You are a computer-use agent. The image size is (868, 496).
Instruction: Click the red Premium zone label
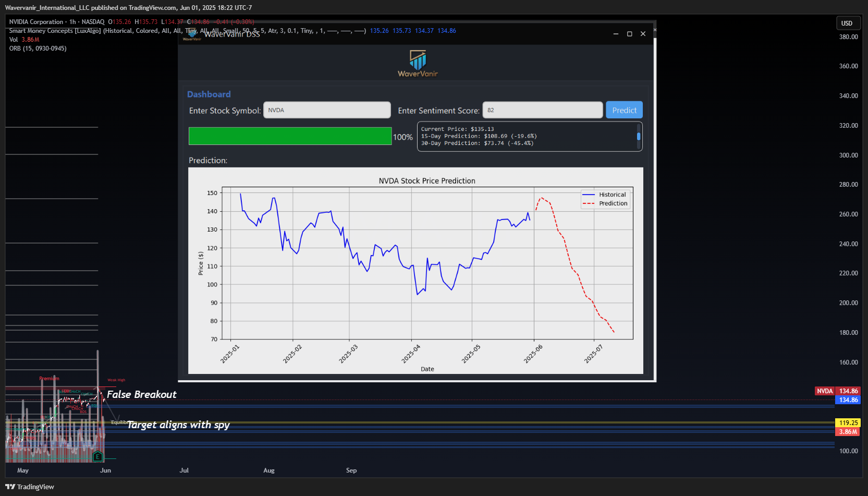49,379
